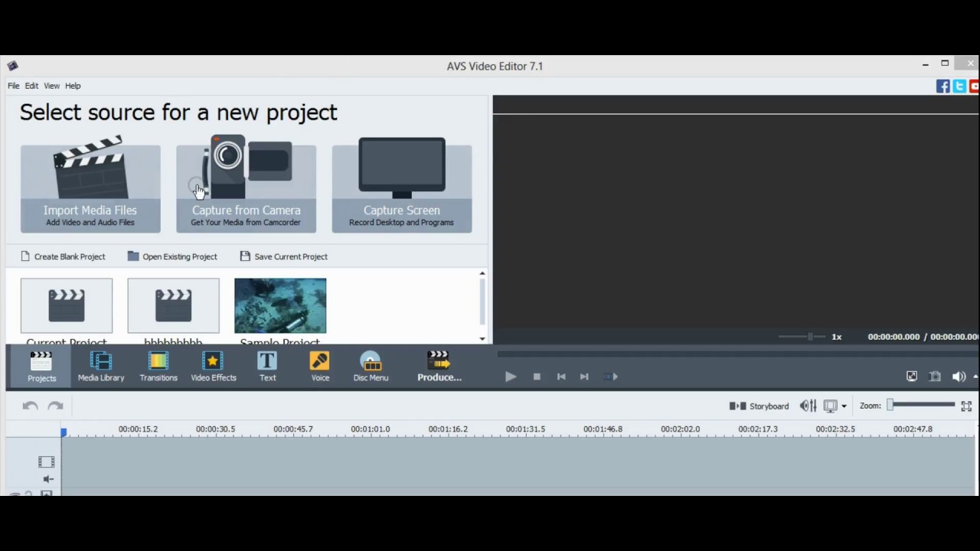Switch preview to full screen

tap(912, 377)
